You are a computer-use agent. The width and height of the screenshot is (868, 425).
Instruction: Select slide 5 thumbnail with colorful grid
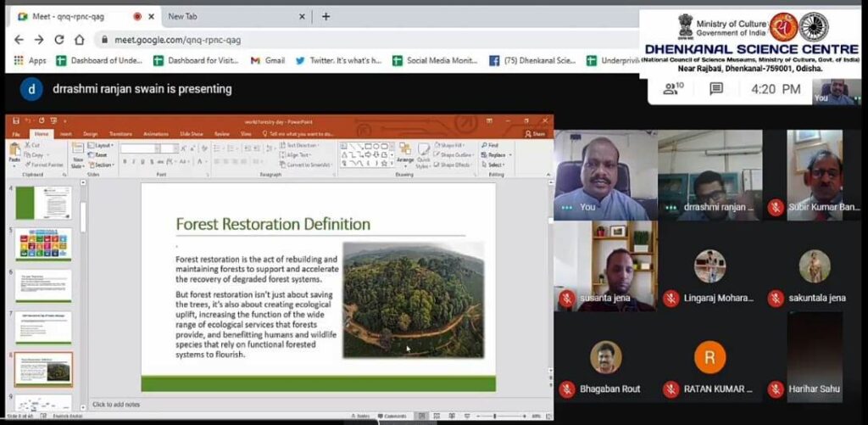coord(43,244)
